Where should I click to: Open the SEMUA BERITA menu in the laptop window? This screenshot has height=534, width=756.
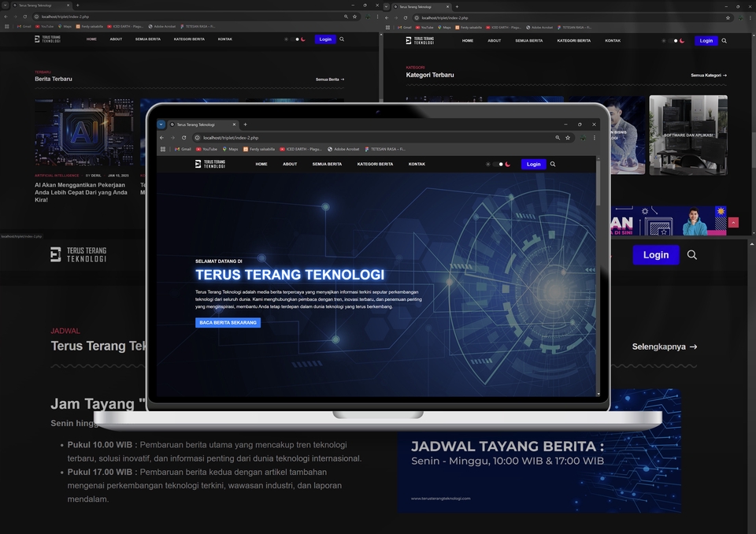pyautogui.click(x=327, y=164)
